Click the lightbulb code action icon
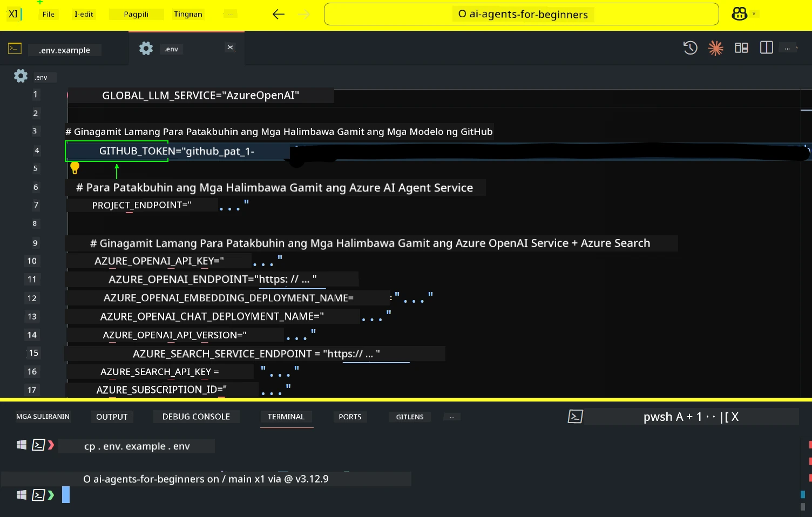This screenshot has width=812, height=517. [75, 168]
